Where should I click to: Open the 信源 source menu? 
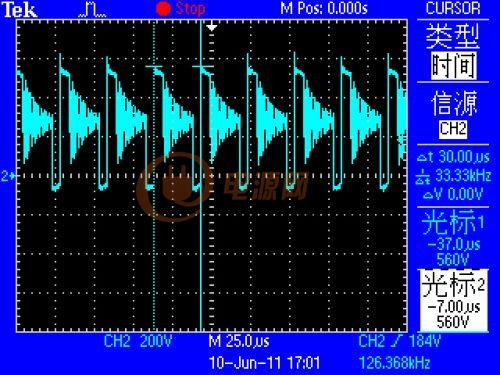454,103
